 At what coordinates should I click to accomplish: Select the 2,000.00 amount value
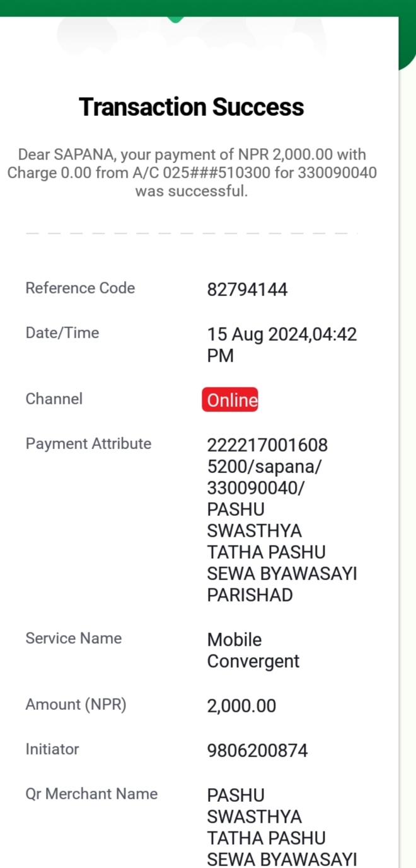tap(241, 706)
